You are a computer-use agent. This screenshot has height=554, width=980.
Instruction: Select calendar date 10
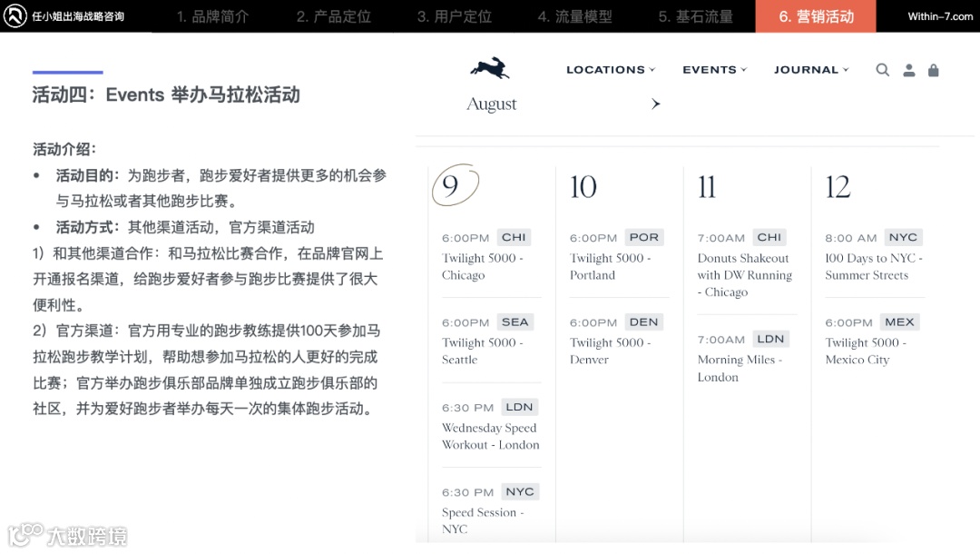click(583, 187)
